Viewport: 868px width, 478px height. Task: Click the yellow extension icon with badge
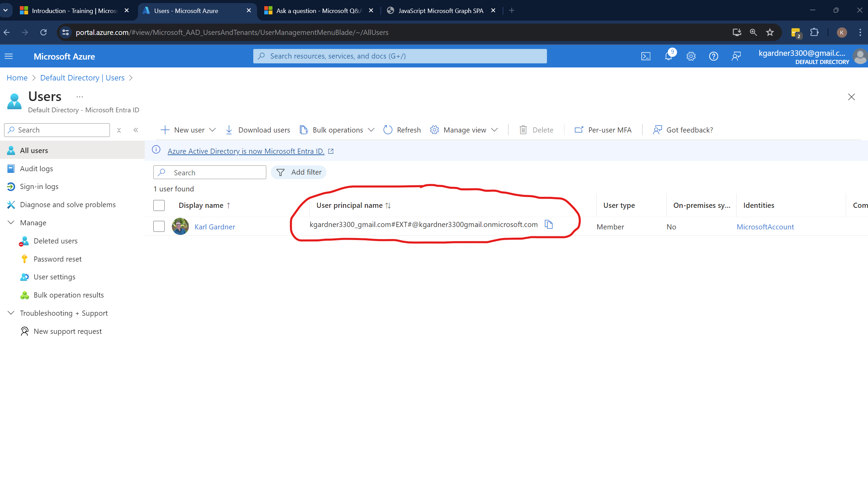pyautogui.click(x=796, y=33)
